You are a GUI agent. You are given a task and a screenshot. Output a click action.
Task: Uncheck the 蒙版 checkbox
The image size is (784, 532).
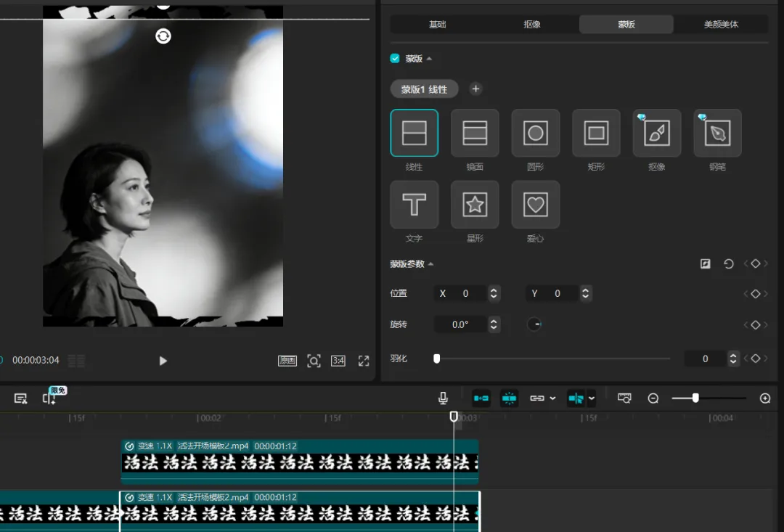point(395,59)
